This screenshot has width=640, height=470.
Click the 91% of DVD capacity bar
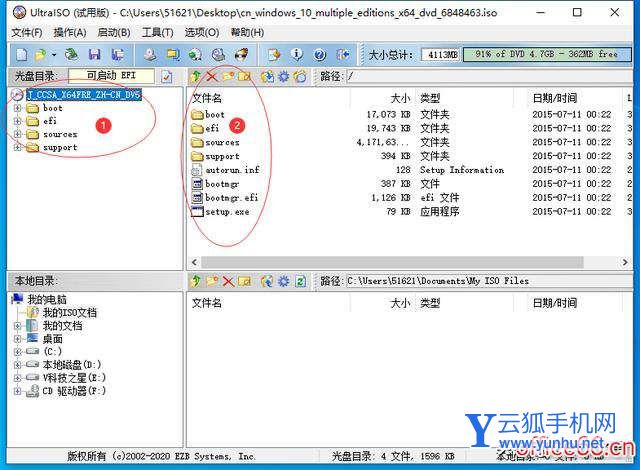pos(547,54)
